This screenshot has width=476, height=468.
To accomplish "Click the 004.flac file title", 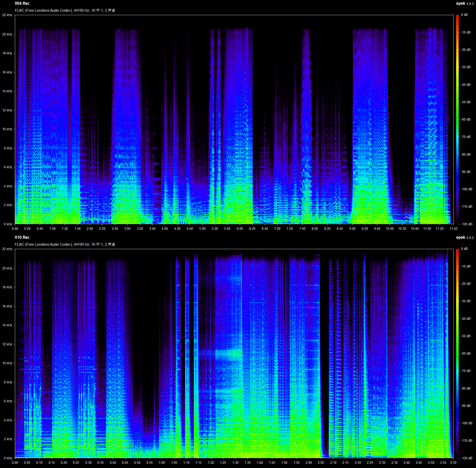I will tap(22, 3).
